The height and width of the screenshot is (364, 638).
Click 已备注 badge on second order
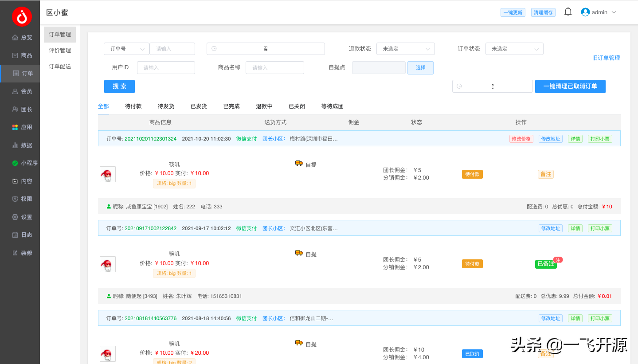[x=546, y=264]
